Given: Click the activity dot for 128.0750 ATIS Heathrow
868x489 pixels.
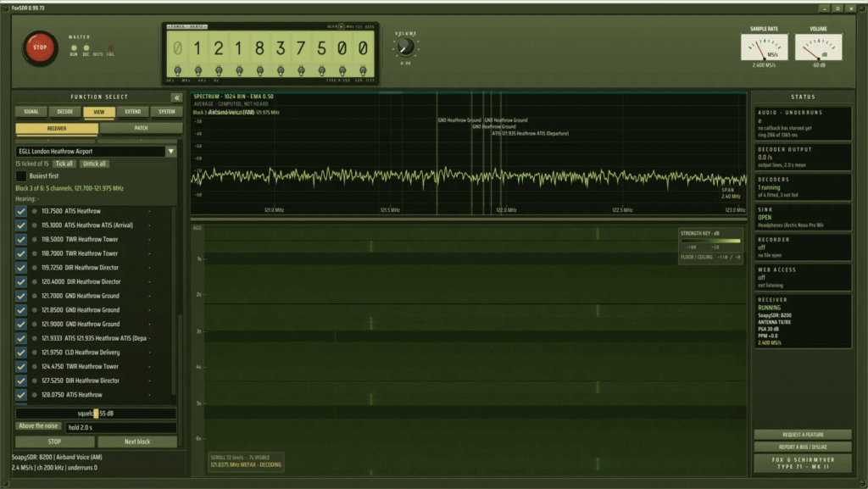Looking at the screenshot, I should 34,395.
